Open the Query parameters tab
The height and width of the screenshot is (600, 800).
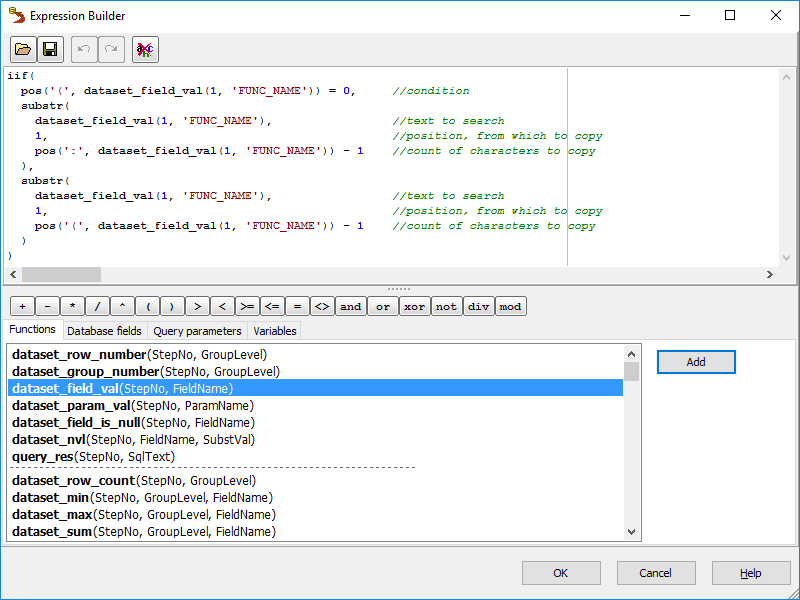pos(197,331)
